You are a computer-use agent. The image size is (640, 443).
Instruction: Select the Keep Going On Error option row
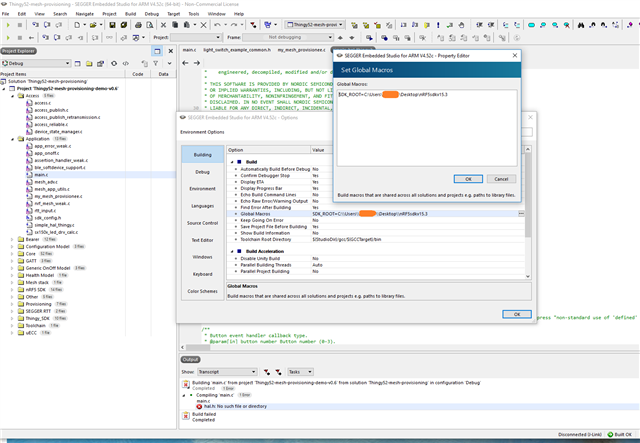click(x=376, y=220)
